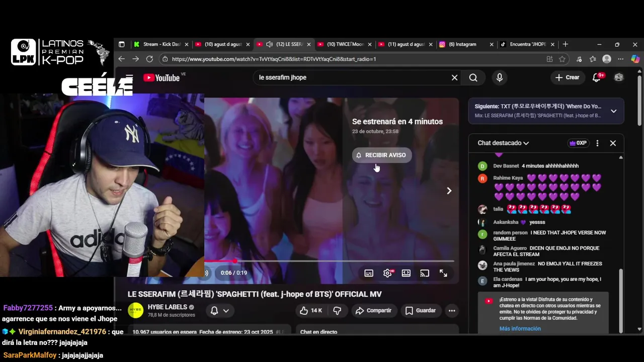Image resolution: width=644 pixels, height=362 pixels.
Task: Open the HYBE LABELS channel name
Action: coord(168,307)
